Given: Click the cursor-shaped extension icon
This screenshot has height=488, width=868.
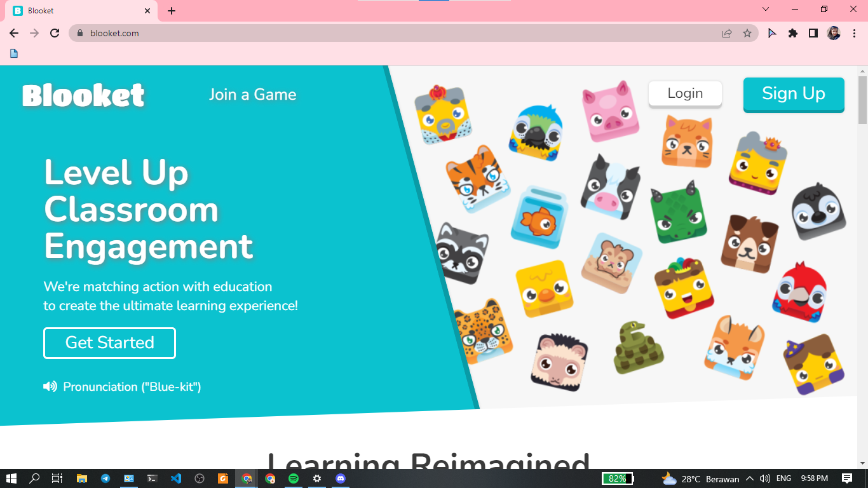Looking at the screenshot, I should [772, 33].
